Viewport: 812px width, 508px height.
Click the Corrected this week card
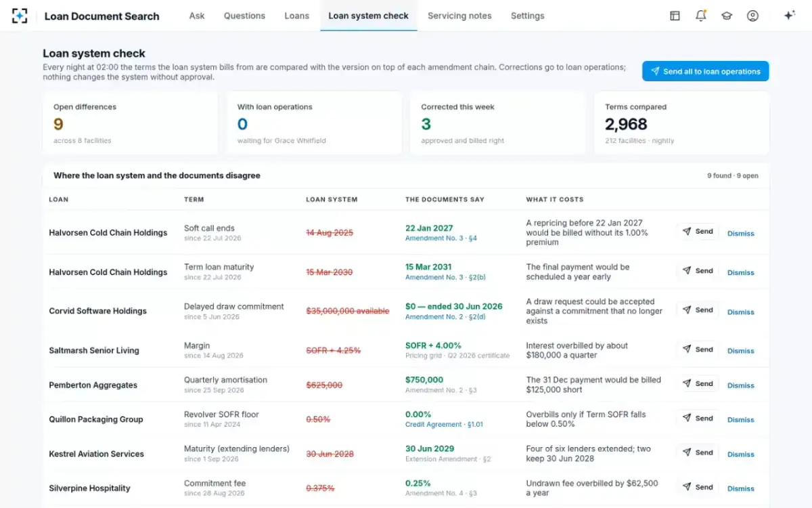tap(498, 123)
